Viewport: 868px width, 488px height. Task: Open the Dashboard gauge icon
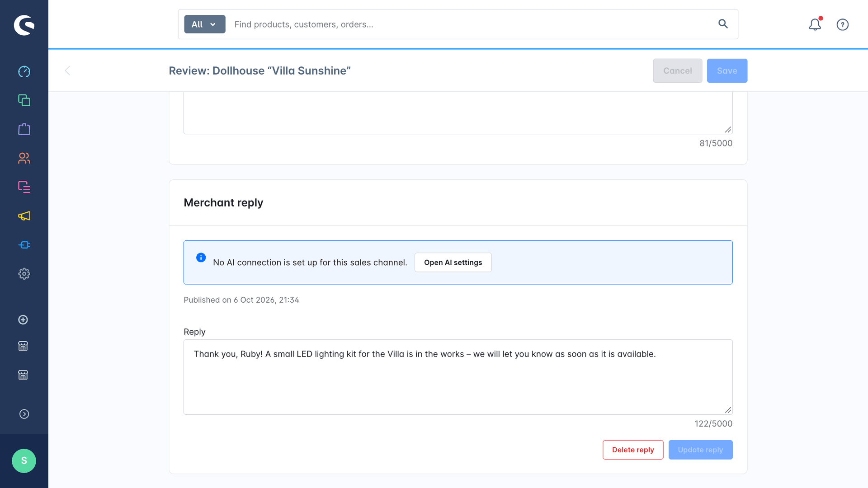pyautogui.click(x=24, y=71)
